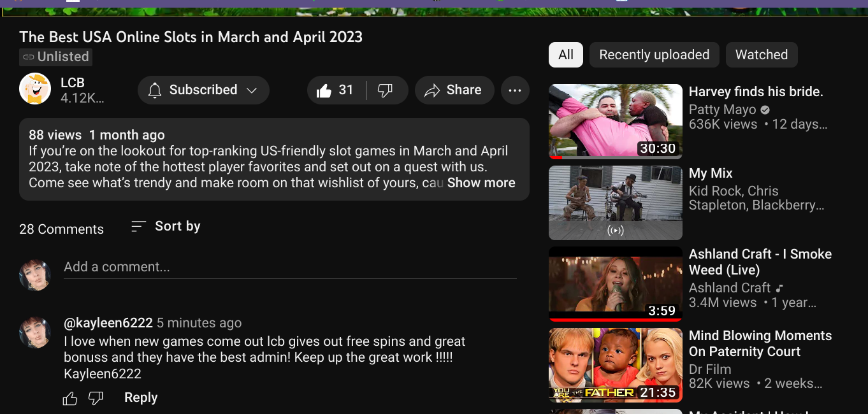868x414 pixels.
Task: Open Ashland Craft I Smoke Weed thumbnail
Action: (616, 284)
